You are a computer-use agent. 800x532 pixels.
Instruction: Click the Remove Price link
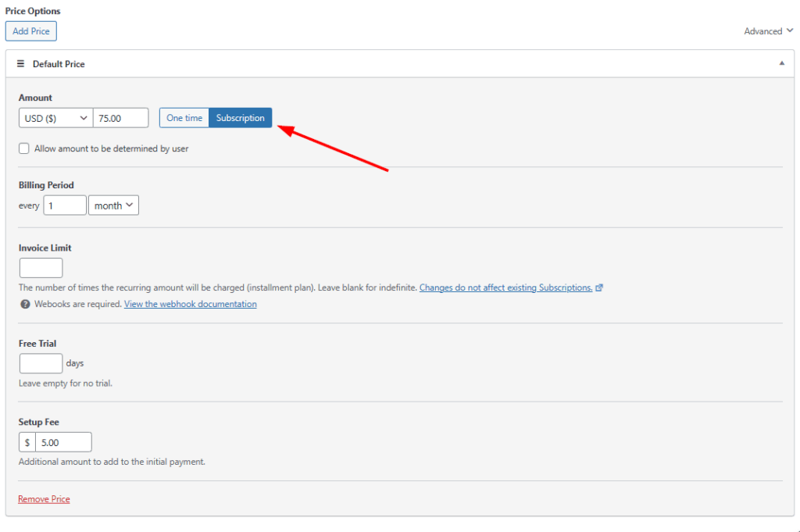point(44,499)
